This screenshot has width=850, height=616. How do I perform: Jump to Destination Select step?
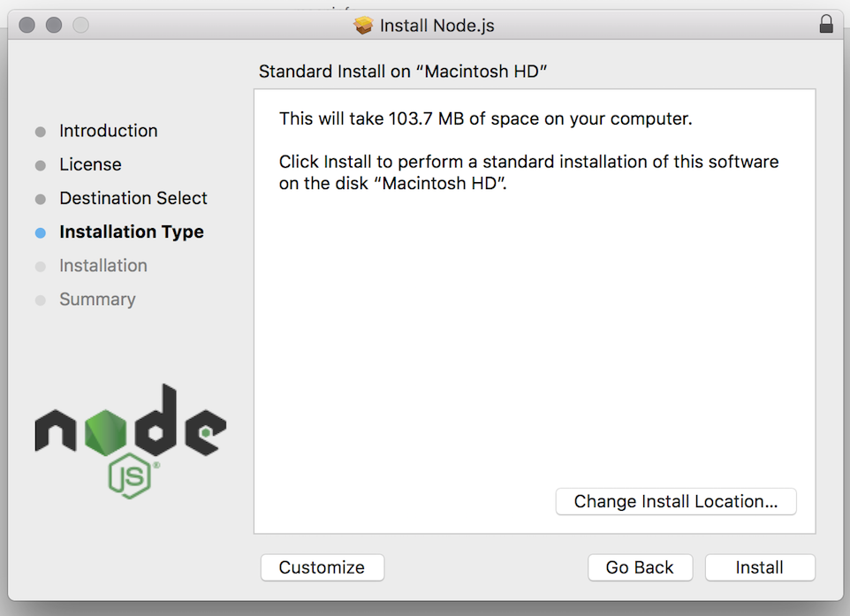tap(133, 198)
